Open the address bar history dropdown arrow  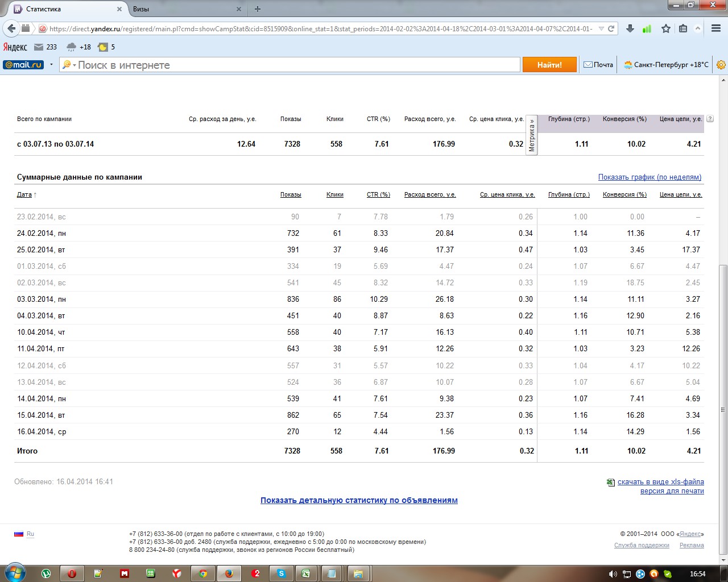(601, 28)
